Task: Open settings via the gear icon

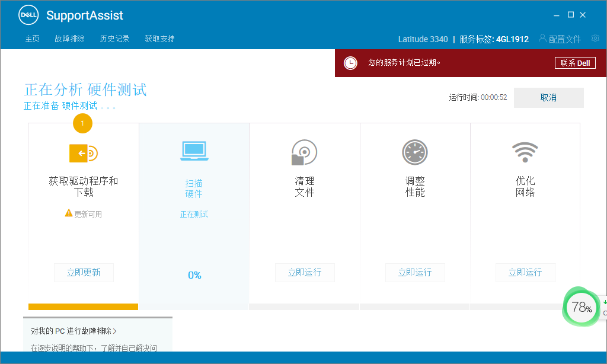Action: 595,39
